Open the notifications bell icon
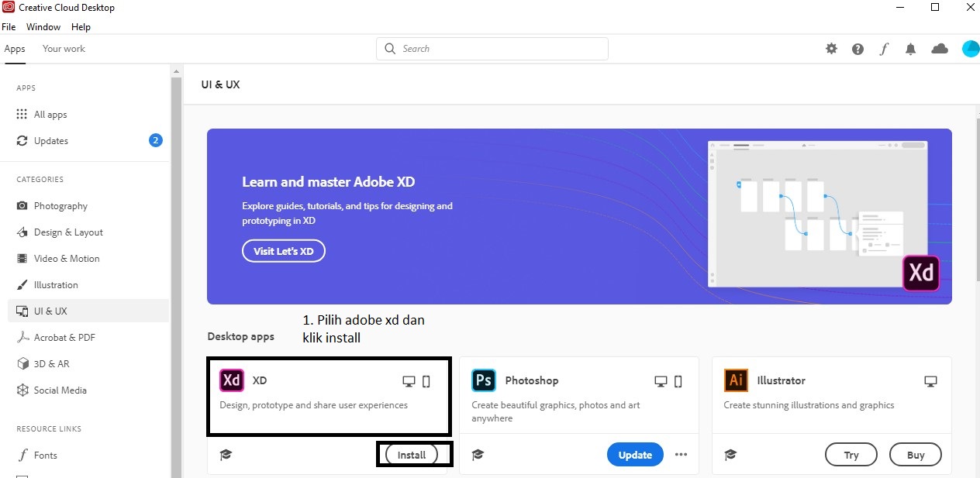980x478 pixels. pos(910,49)
